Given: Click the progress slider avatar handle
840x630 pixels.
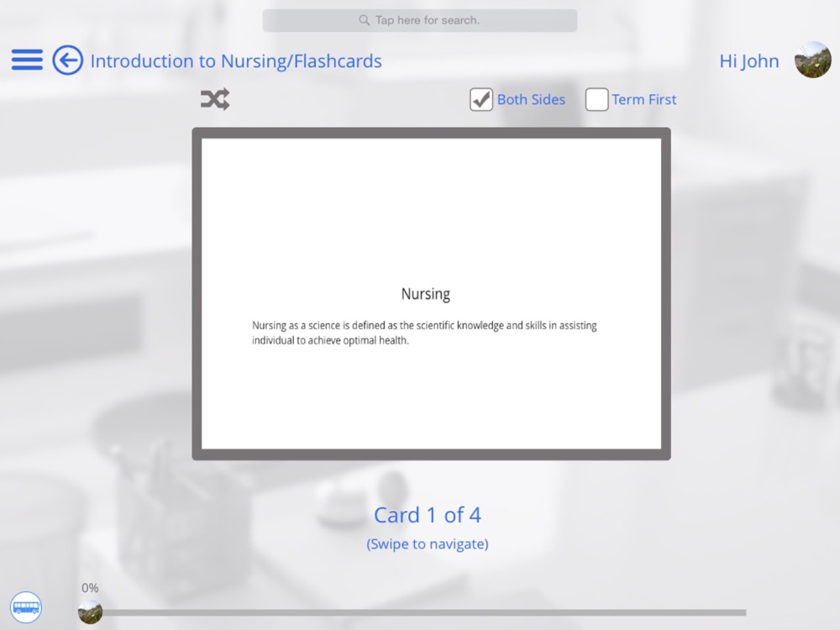Looking at the screenshot, I should [90, 612].
